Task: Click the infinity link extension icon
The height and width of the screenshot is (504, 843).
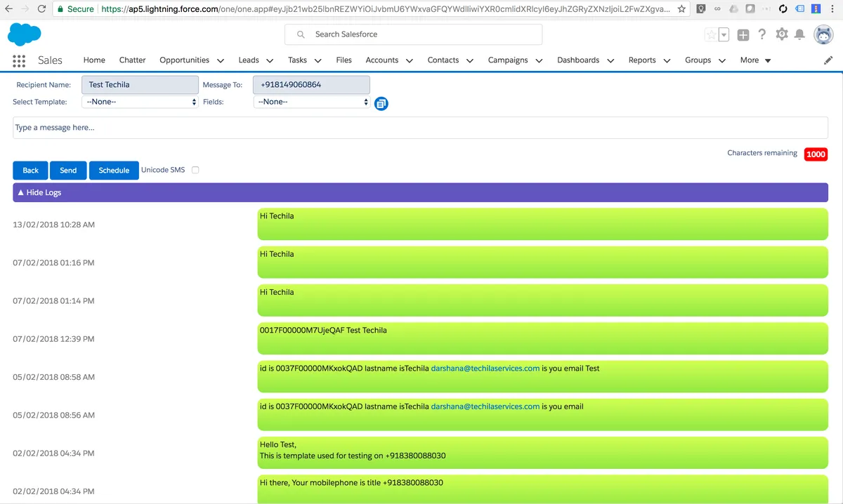Action: pos(717,9)
